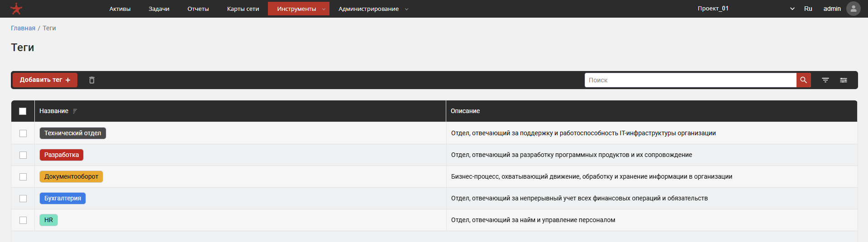The height and width of the screenshot is (242, 868).
Task: Open the Администрирование menu item
Action: tap(368, 9)
